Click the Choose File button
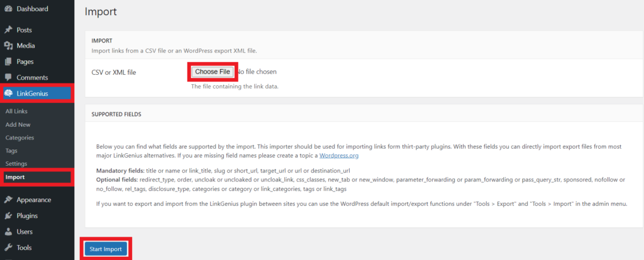This screenshot has height=260, width=644. point(213,72)
